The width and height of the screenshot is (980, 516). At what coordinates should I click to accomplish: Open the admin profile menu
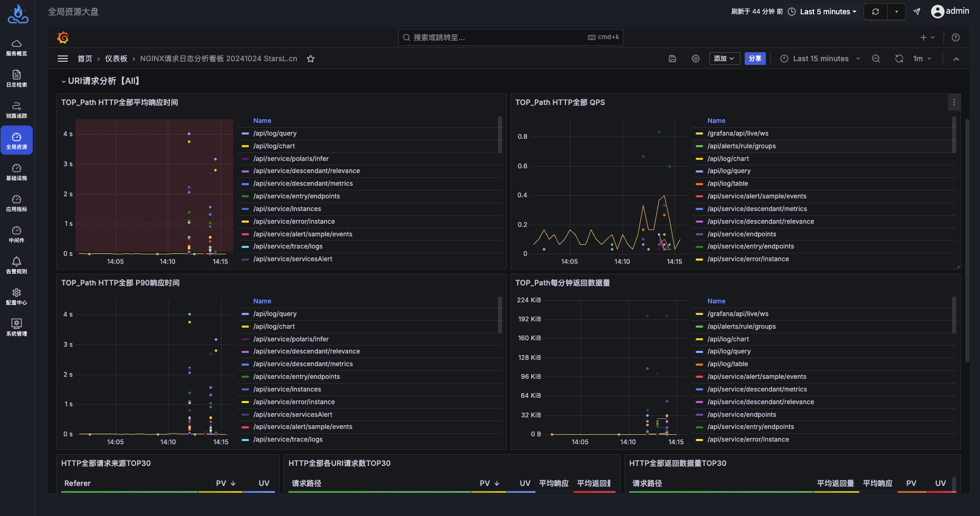coord(949,11)
